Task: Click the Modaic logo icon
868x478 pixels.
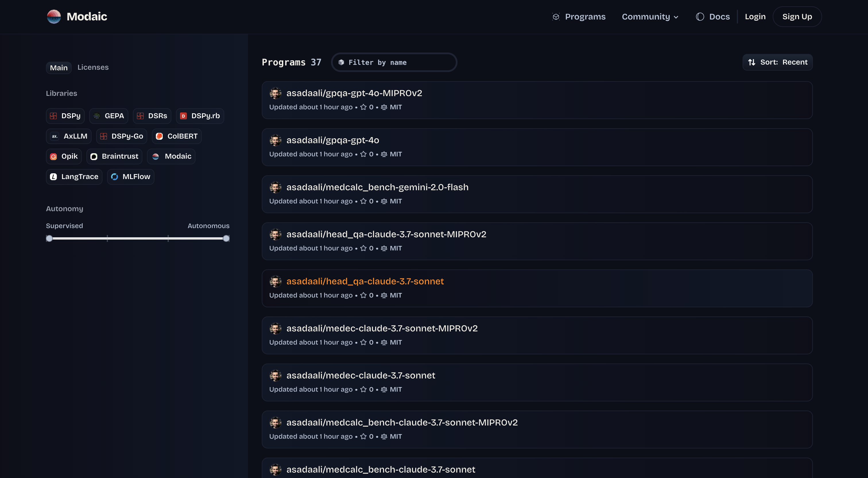Action: (54, 17)
